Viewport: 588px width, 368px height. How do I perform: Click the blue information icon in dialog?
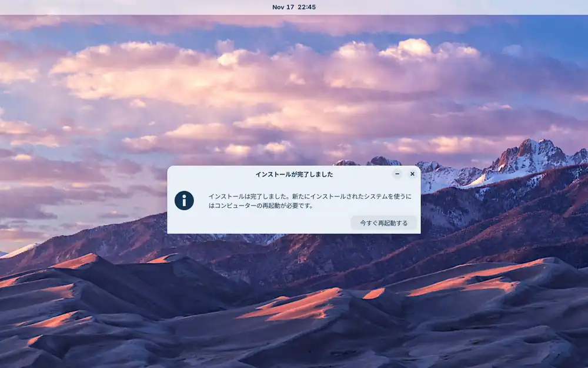pos(184,201)
